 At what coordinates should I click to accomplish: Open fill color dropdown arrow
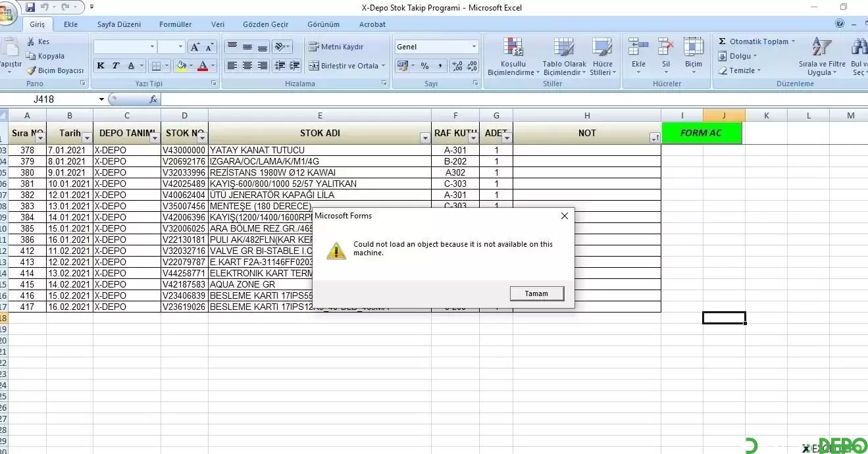coord(191,66)
